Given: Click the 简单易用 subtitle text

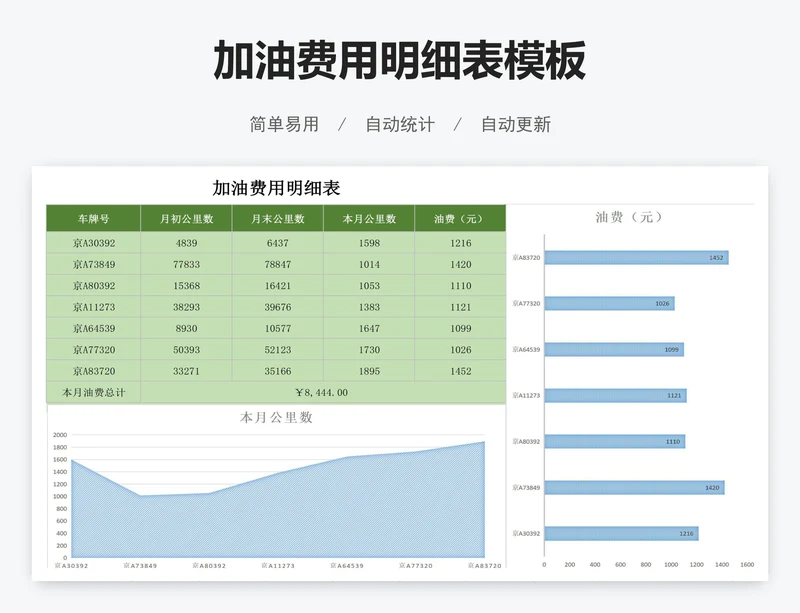Looking at the screenshot, I should 284,125.
